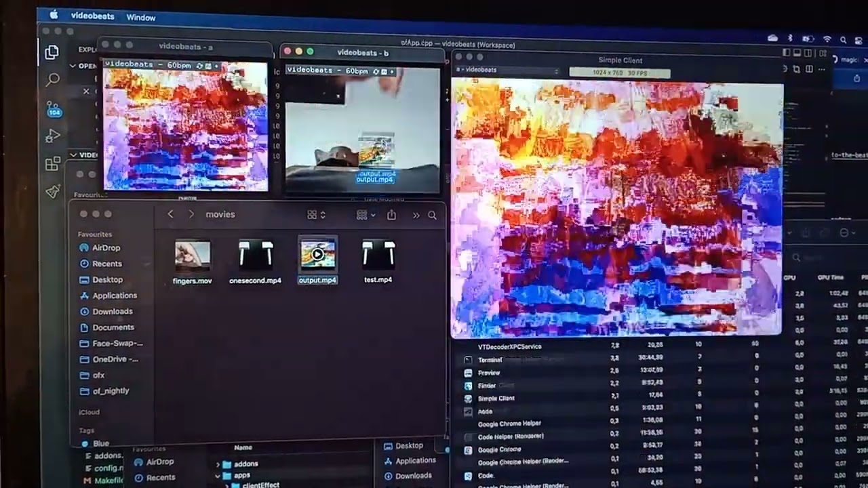Select the test.mp4 file

point(378,262)
